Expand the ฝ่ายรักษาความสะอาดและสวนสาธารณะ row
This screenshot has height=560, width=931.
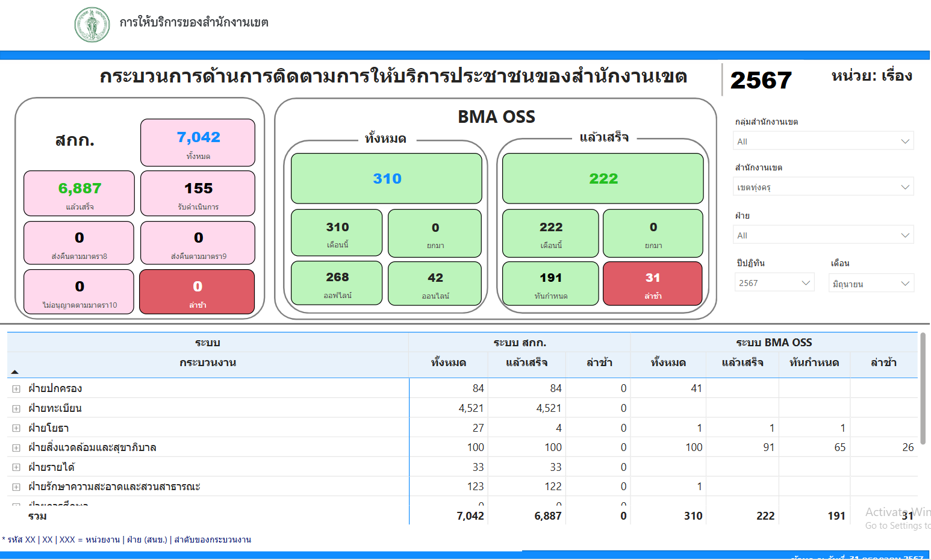point(16,487)
